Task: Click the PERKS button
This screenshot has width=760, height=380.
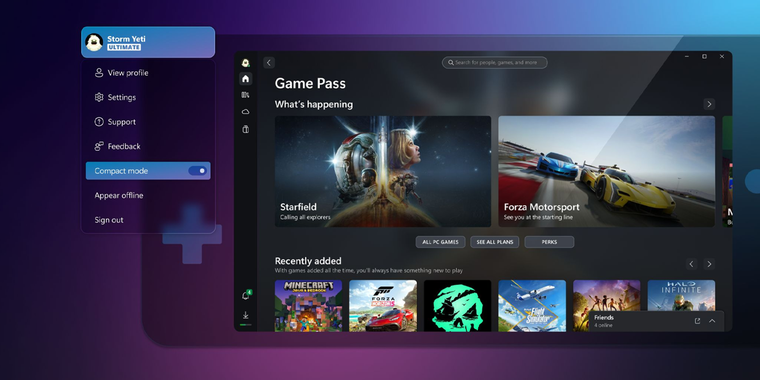Action: 549,242
